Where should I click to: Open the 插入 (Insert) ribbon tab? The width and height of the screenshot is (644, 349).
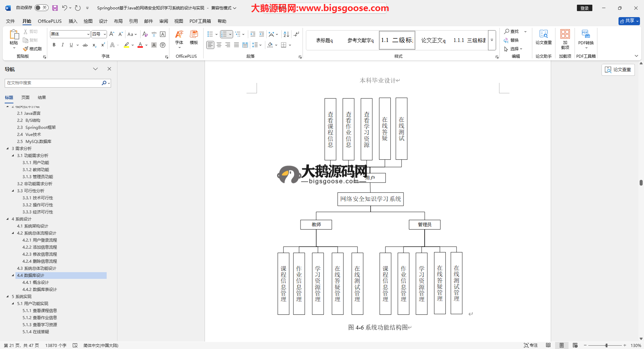(x=73, y=21)
